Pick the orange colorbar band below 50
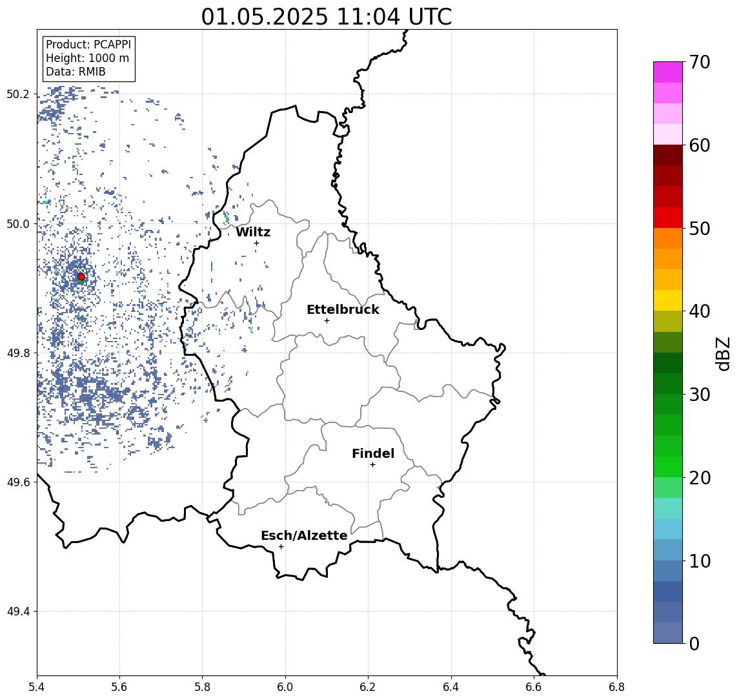This screenshot has width=739, height=700. pos(668,238)
